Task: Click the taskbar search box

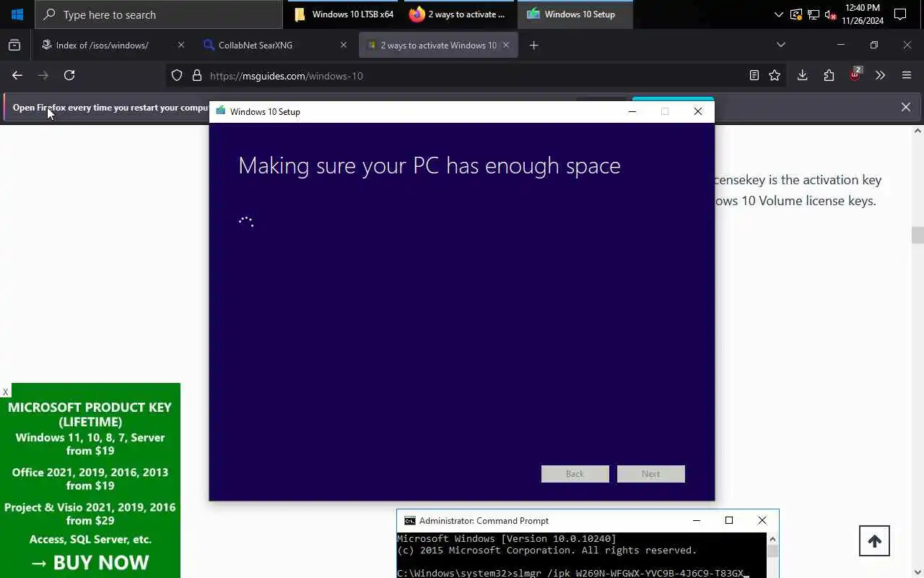Action: (159, 14)
